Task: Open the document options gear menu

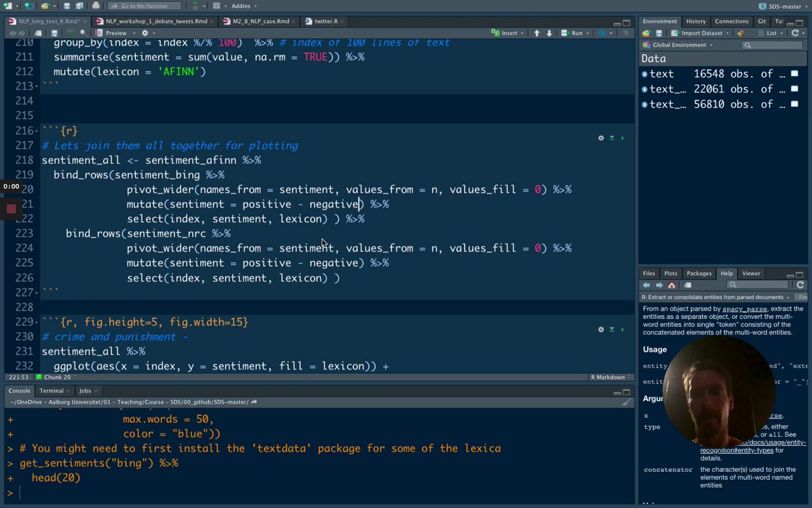Action: (x=147, y=33)
